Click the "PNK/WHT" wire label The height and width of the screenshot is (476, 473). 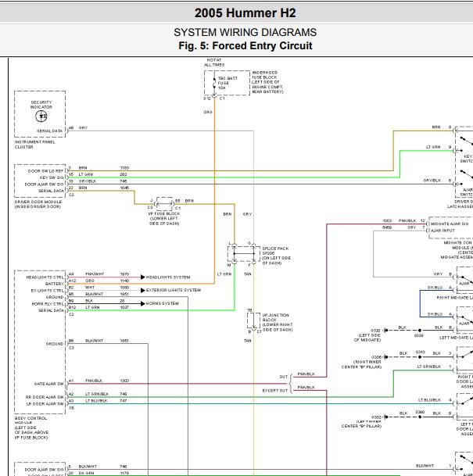point(95,274)
